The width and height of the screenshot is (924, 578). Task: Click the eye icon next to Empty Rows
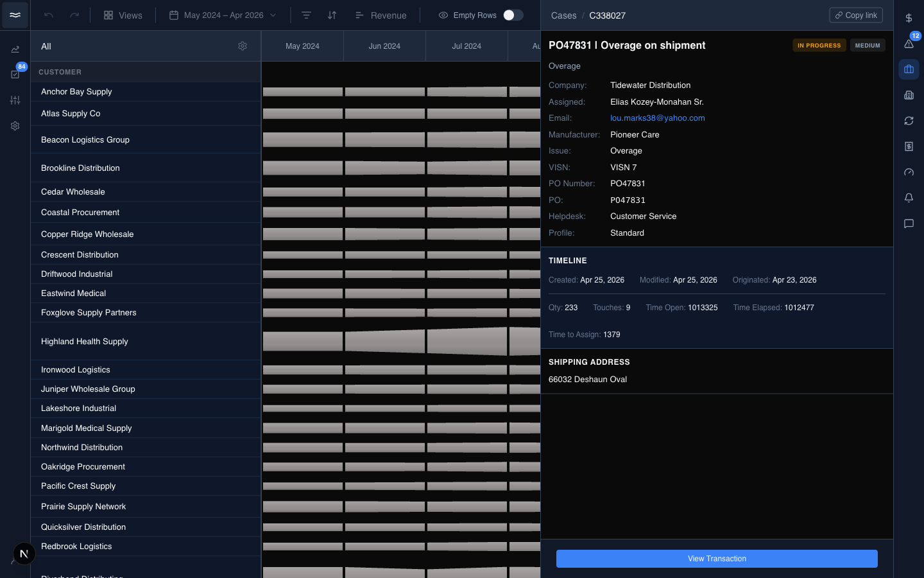[443, 15]
